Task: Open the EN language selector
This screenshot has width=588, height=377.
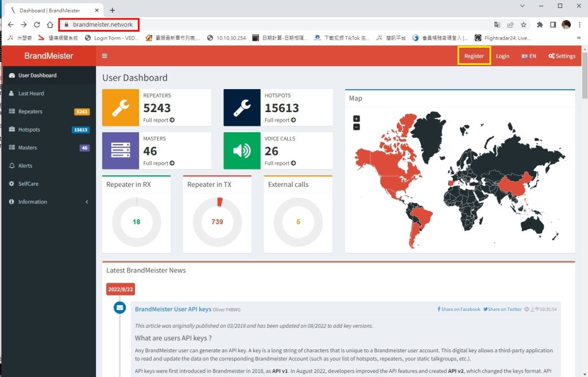Action: (529, 56)
